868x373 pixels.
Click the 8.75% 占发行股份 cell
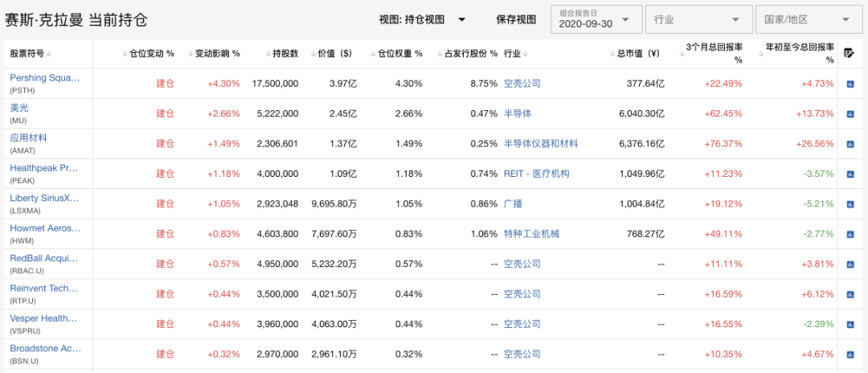485,84
